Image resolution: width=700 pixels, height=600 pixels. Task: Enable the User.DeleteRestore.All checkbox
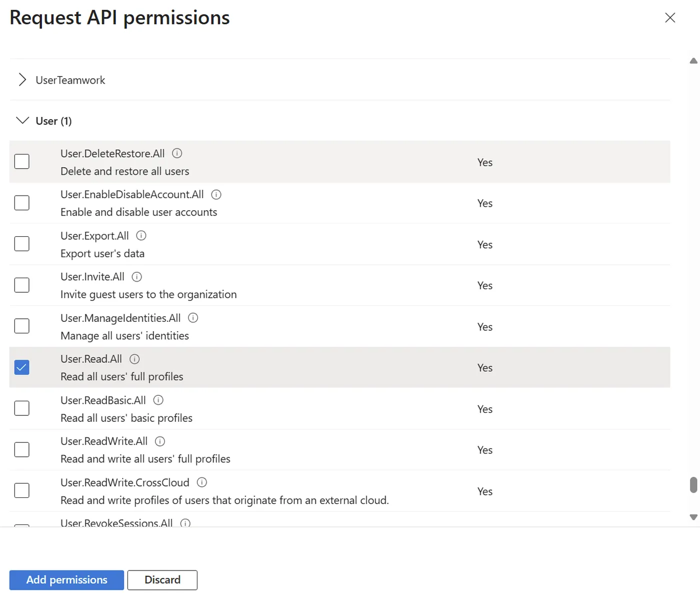pyautogui.click(x=22, y=162)
